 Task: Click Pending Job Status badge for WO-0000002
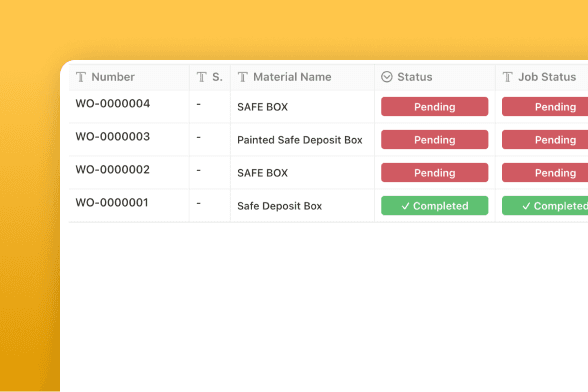pos(545,173)
